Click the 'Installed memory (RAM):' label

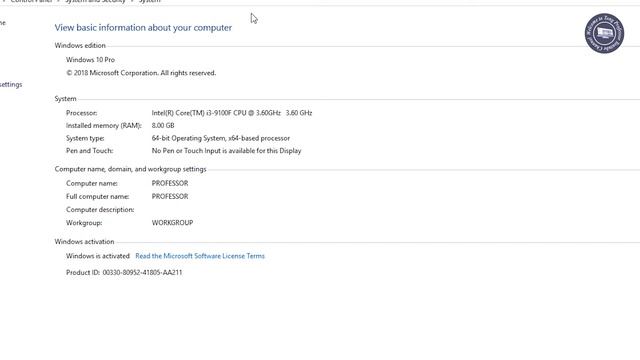click(104, 126)
